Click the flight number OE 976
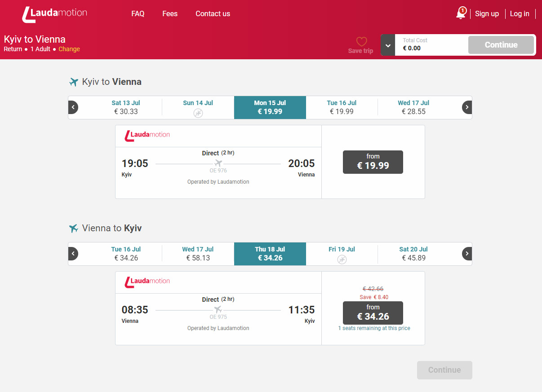This screenshot has height=392, width=542. 218,171
